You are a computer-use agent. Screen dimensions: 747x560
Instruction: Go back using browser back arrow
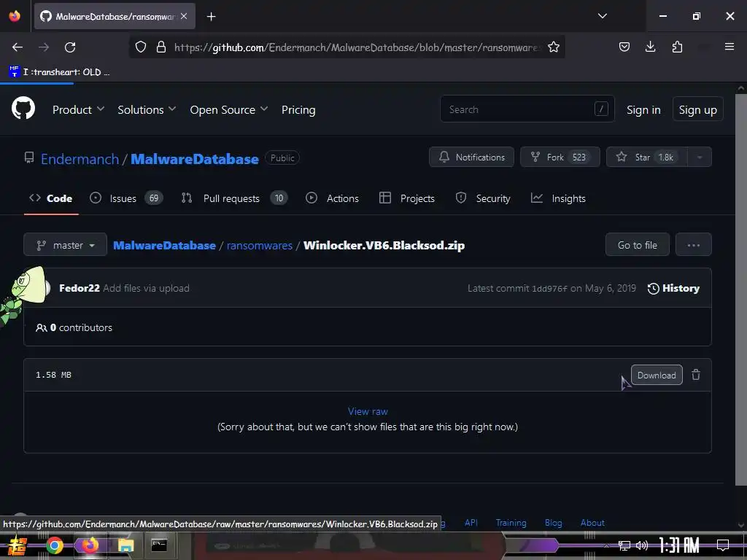click(18, 47)
